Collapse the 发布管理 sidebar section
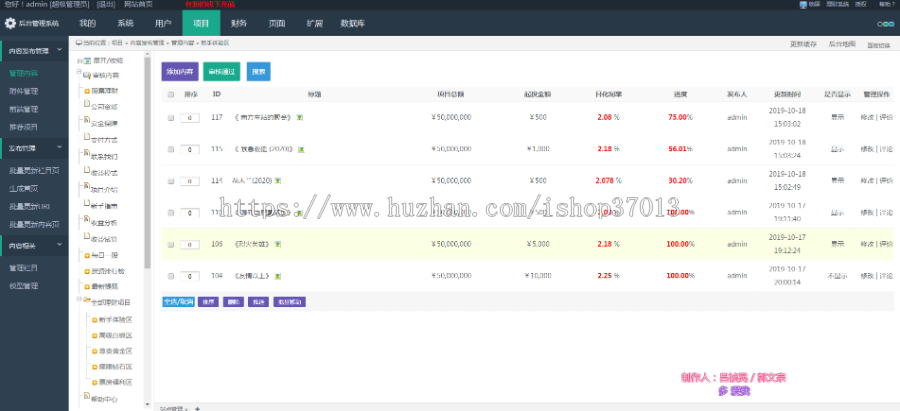This screenshot has width=900, height=411. point(60,148)
